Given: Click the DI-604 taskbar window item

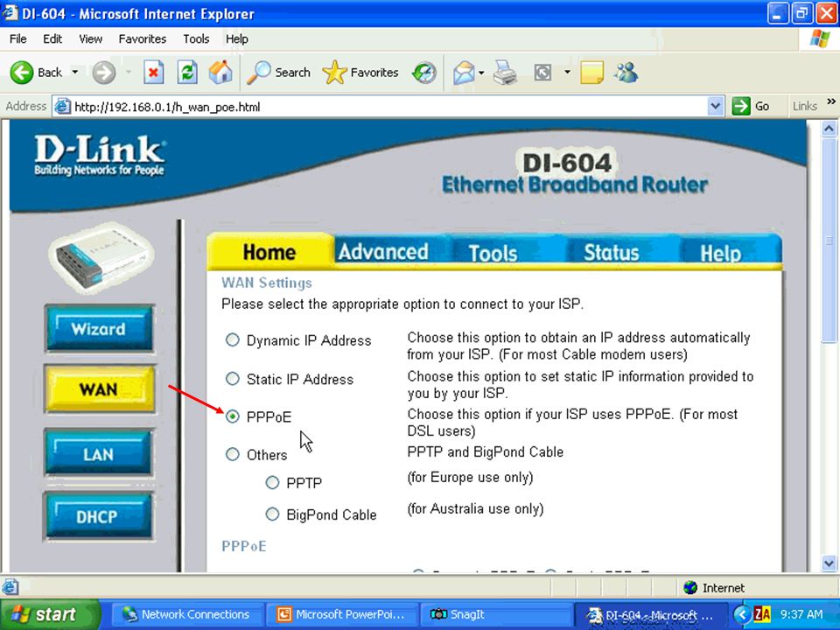Looking at the screenshot, I should [651, 614].
